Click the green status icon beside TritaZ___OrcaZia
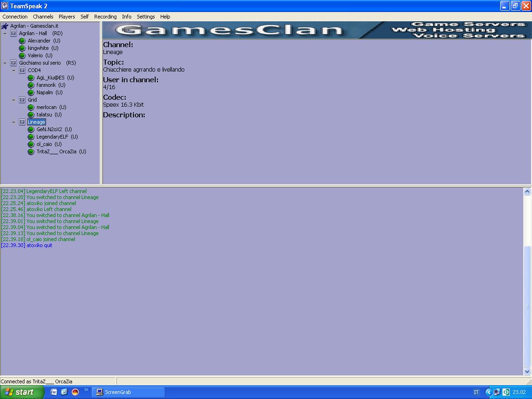532x399 pixels. coord(31,151)
